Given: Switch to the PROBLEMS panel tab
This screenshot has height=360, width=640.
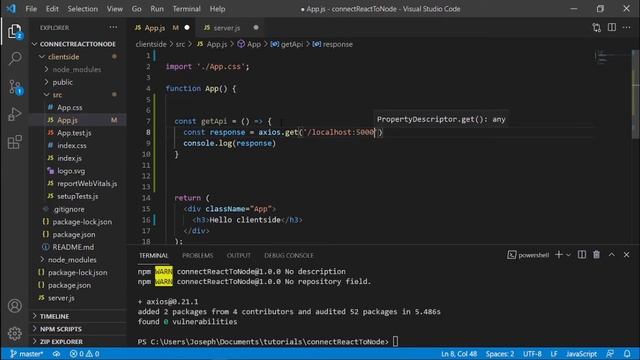Looking at the screenshot, I should coord(198,256).
